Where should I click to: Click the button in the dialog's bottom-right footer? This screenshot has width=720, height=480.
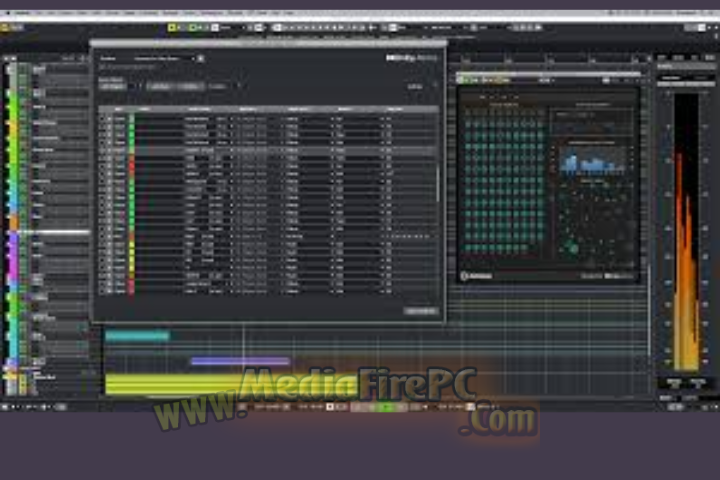click(x=421, y=311)
